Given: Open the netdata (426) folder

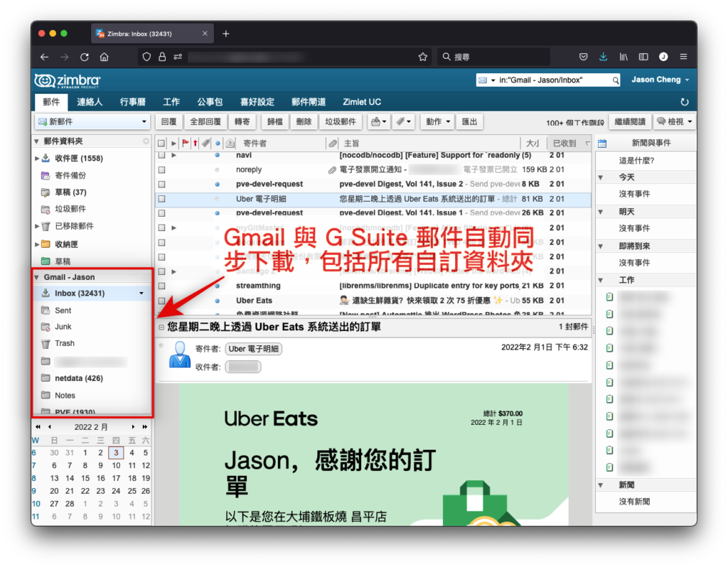Looking at the screenshot, I should tap(78, 378).
